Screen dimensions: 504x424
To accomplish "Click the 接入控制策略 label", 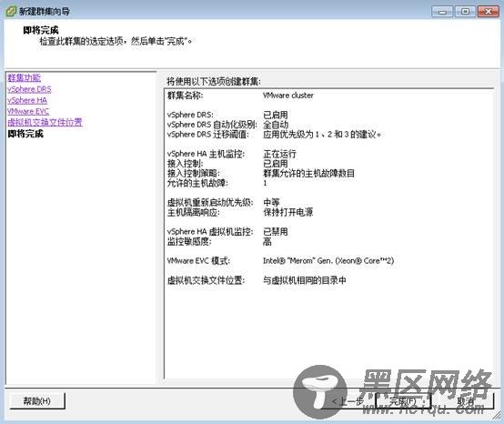I will [x=194, y=173].
